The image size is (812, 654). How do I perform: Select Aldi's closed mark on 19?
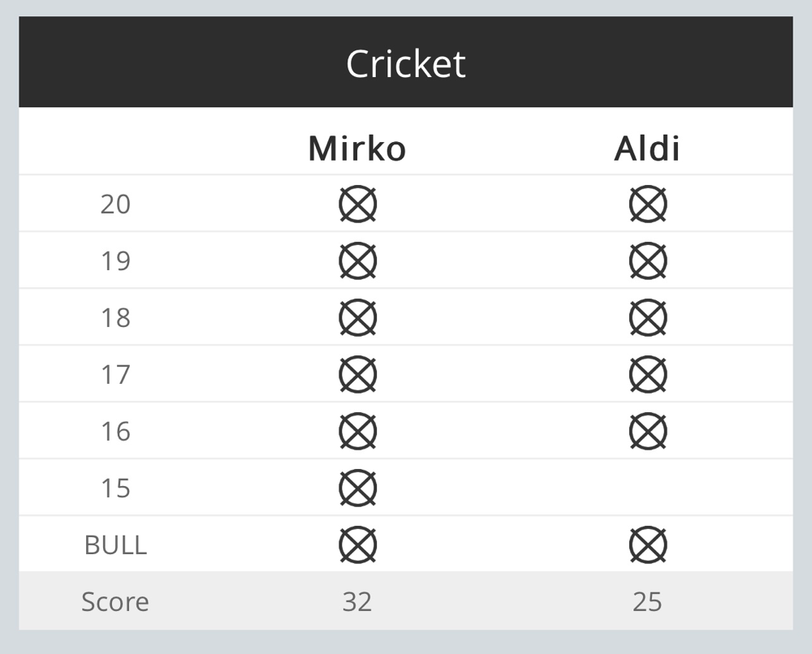point(647,260)
